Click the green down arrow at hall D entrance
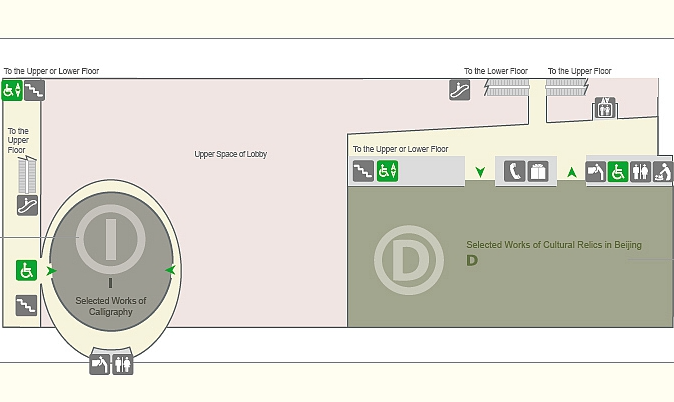The width and height of the screenshot is (674, 402). 480,172
